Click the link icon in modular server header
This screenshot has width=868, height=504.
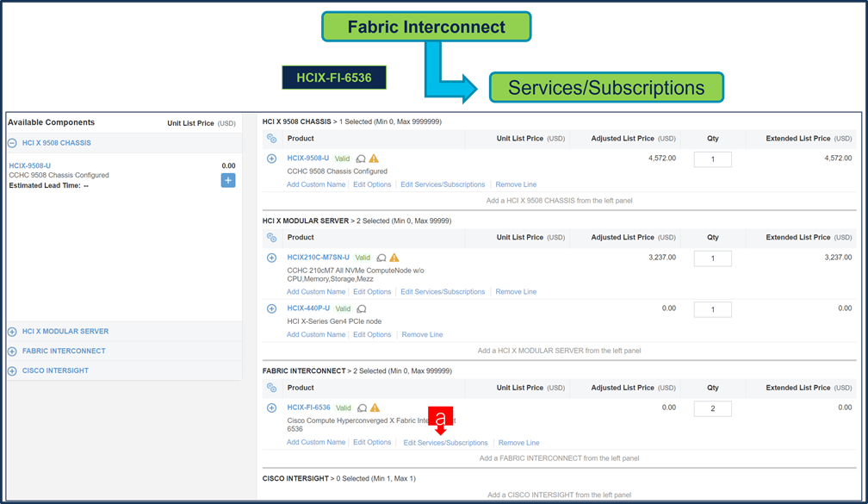(x=271, y=238)
